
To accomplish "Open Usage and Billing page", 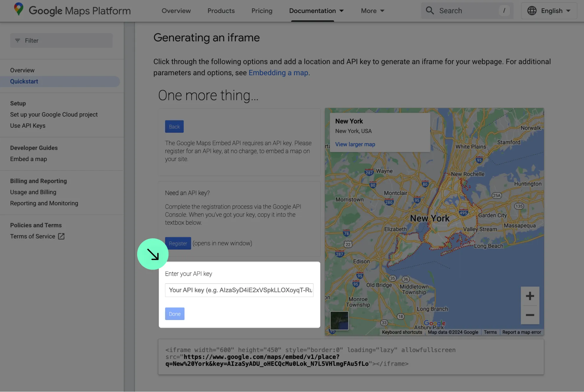I will tap(33, 192).
